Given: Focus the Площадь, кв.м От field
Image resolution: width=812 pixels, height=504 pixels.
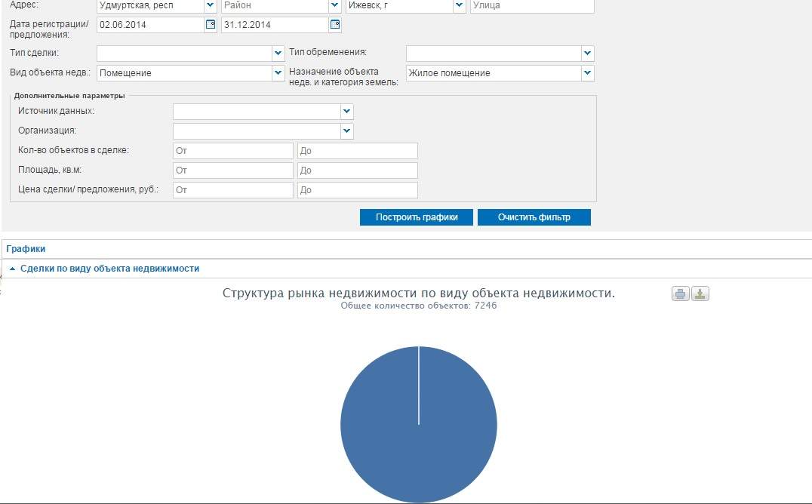Looking at the screenshot, I should (233, 171).
